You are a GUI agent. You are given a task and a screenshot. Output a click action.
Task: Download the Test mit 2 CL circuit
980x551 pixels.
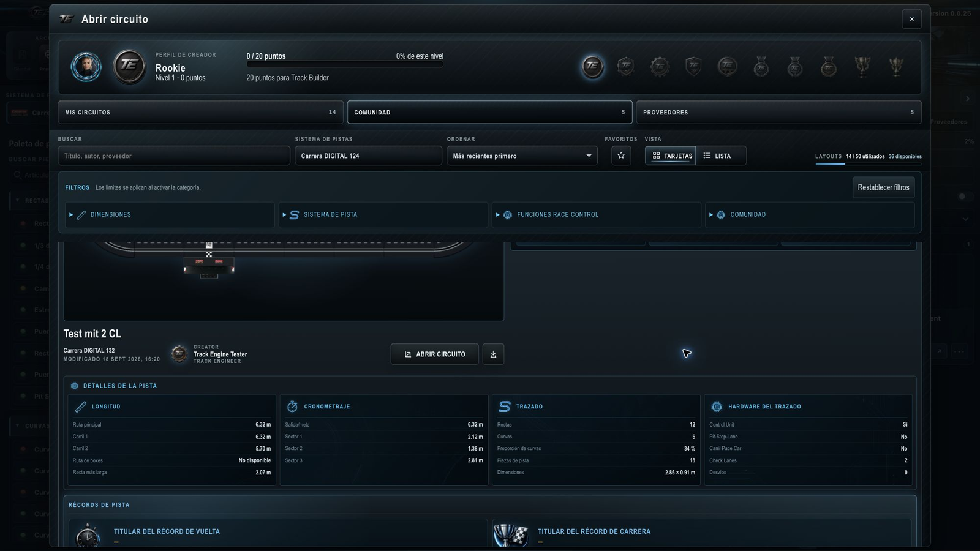pyautogui.click(x=493, y=354)
